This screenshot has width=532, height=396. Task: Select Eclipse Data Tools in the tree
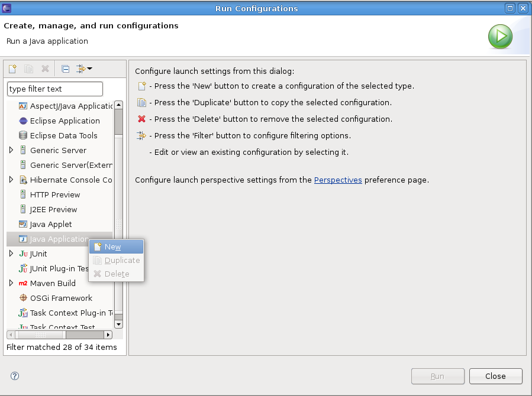[63, 135]
